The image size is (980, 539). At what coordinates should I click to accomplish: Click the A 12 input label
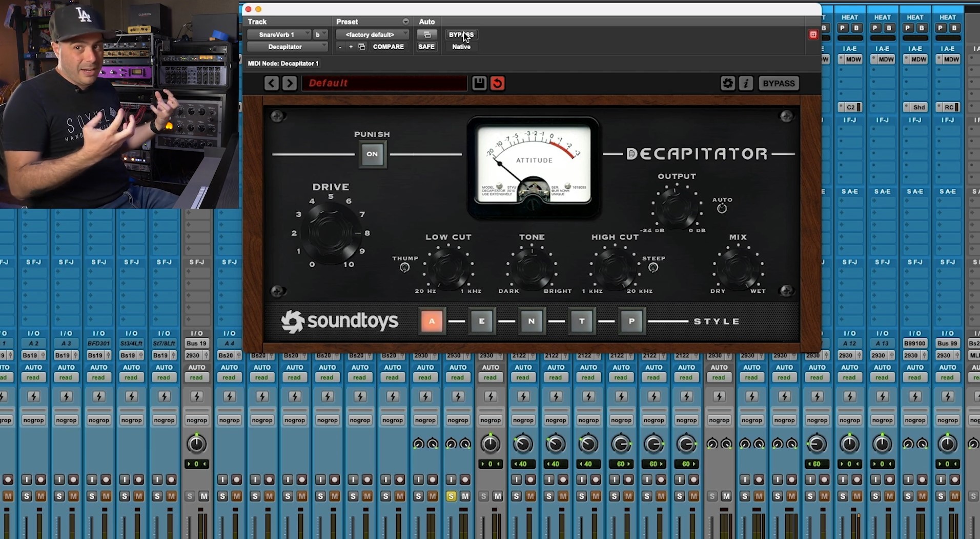click(849, 343)
